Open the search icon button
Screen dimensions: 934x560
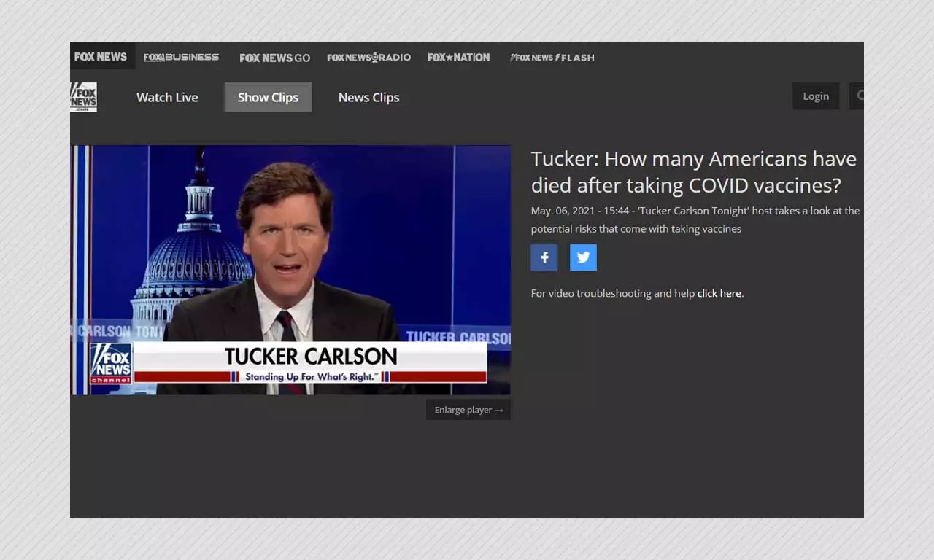pos(857,96)
